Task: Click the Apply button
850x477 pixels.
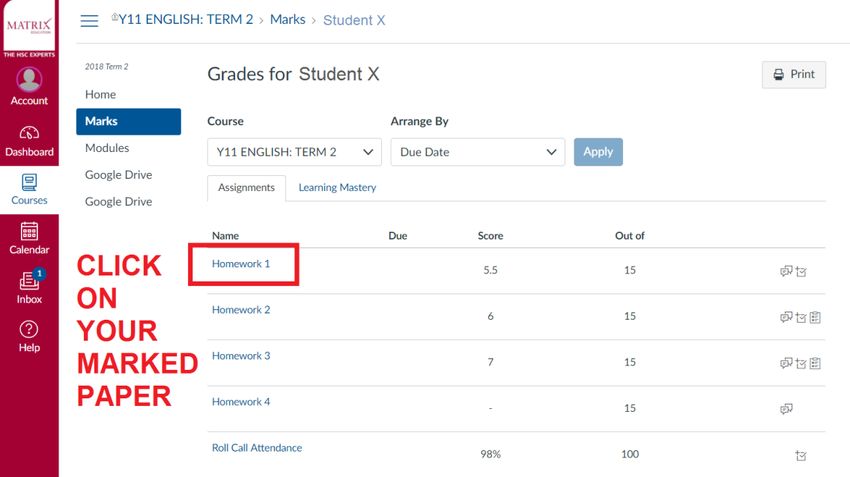Action: pos(598,152)
